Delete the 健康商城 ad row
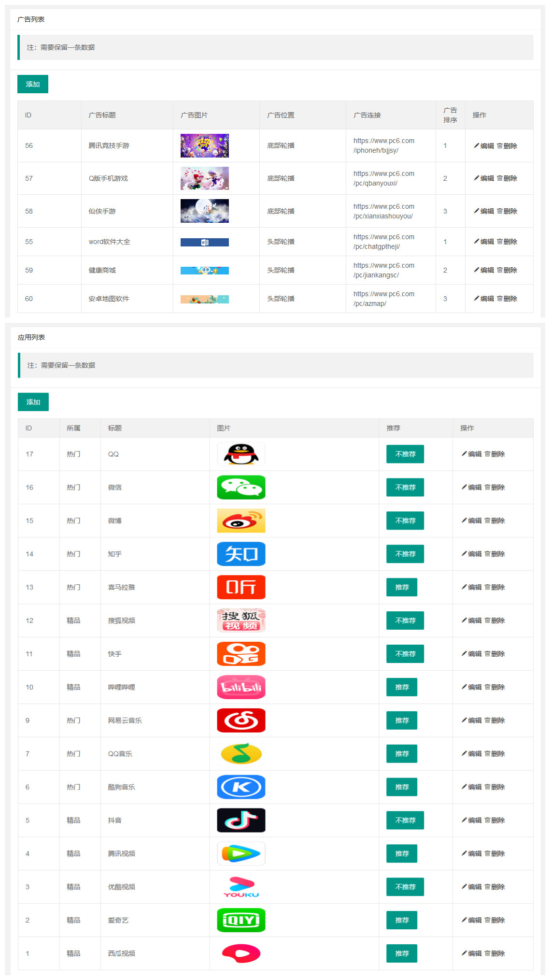550x980 pixels. click(x=507, y=270)
